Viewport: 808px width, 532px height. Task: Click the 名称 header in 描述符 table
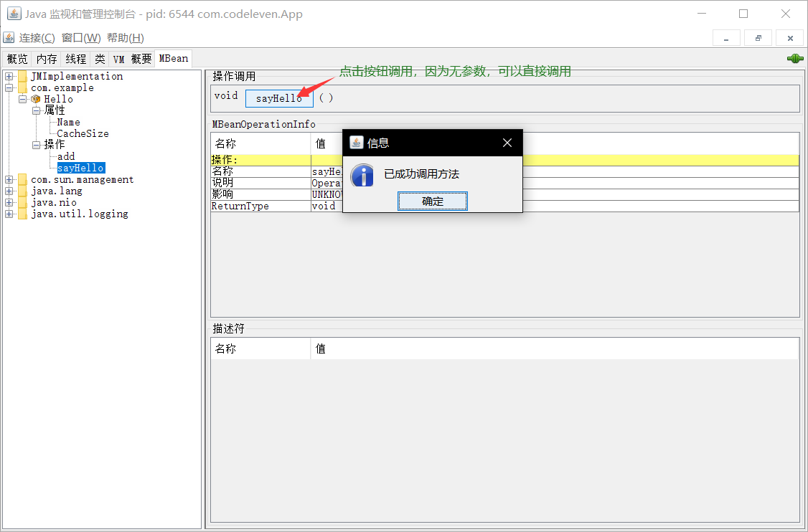[x=260, y=348]
